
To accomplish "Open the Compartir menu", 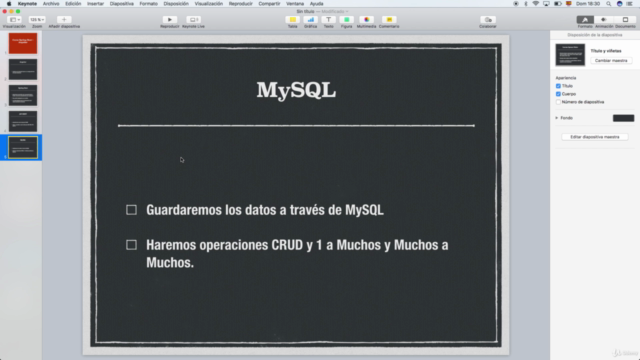I will point(269,4).
